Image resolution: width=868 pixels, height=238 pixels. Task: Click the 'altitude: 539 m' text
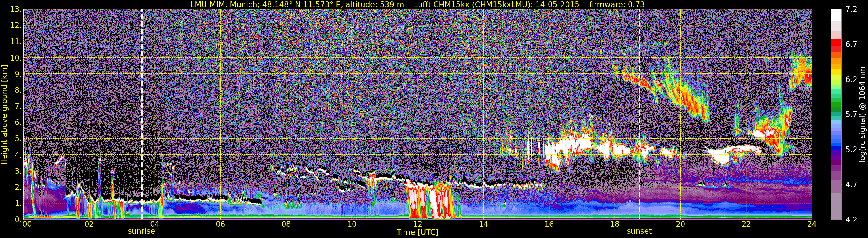374,4
